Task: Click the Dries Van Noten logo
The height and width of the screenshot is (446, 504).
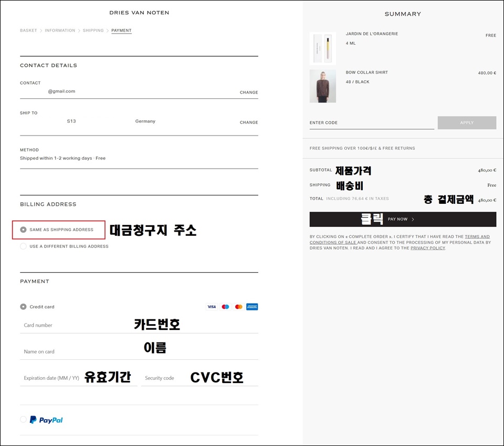Action: (139, 13)
